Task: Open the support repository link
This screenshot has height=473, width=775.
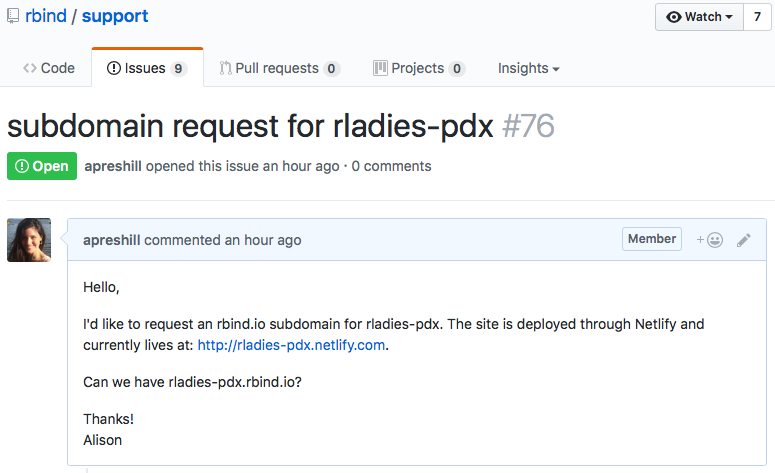Action: (x=115, y=17)
